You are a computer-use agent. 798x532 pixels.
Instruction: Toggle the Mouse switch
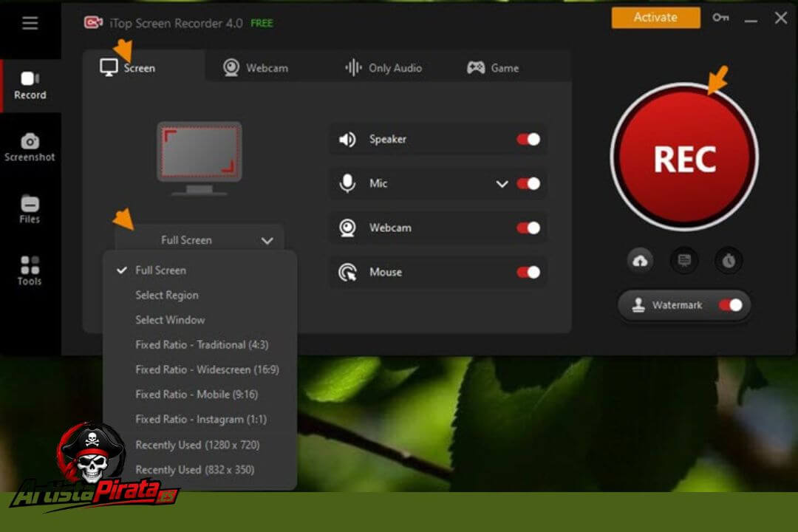(x=529, y=273)
